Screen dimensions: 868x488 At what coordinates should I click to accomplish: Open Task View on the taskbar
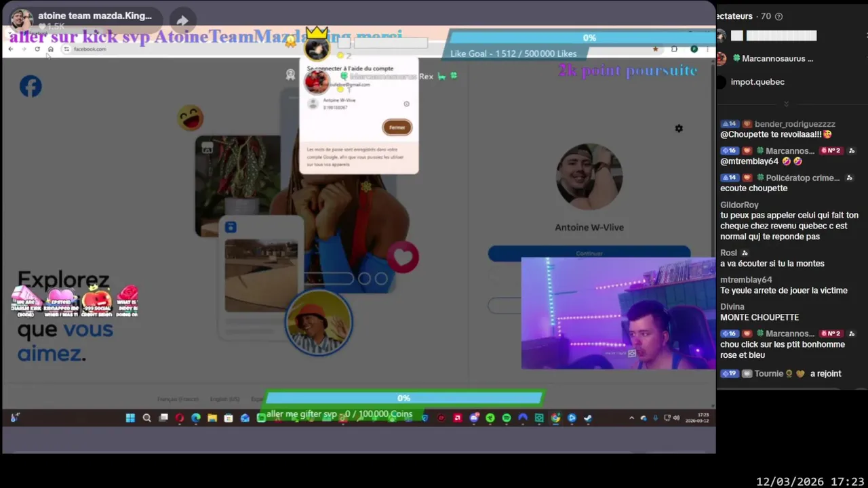(x=163, y=418)
